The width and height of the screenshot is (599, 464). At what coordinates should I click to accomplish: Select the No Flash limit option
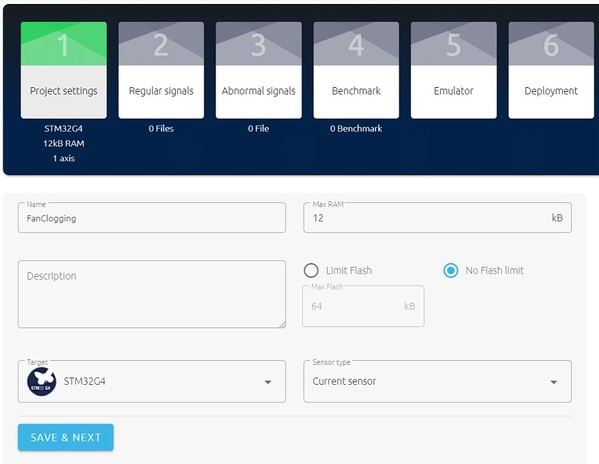click(451, 270)
